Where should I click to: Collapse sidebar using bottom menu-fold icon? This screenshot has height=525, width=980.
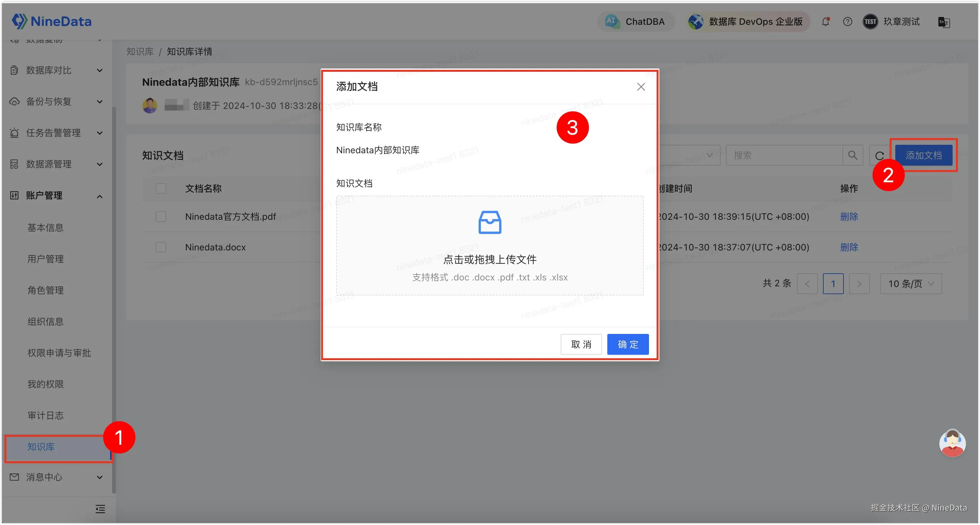(x=100, y=509)
